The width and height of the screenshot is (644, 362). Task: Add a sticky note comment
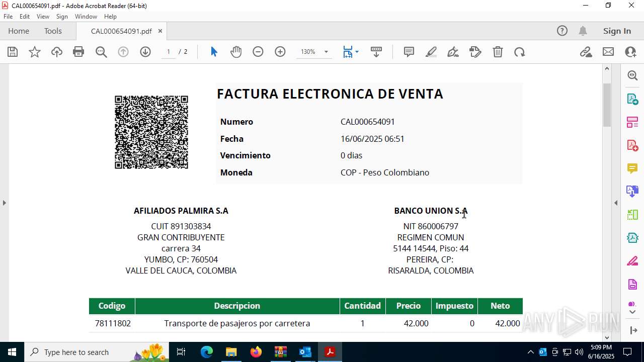tap(409, 52)
